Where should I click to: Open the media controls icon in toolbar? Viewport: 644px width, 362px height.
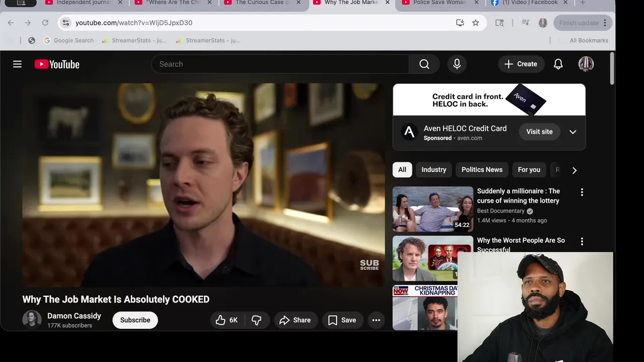[525, 23]
